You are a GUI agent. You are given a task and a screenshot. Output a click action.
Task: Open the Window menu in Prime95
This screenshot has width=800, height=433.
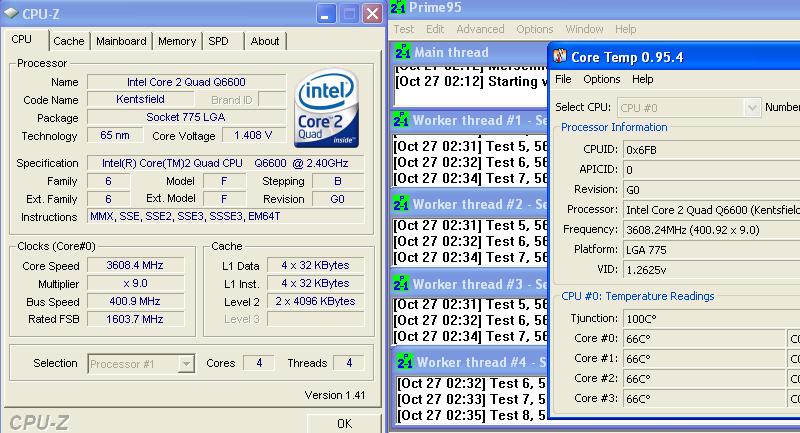click(584, 29)
